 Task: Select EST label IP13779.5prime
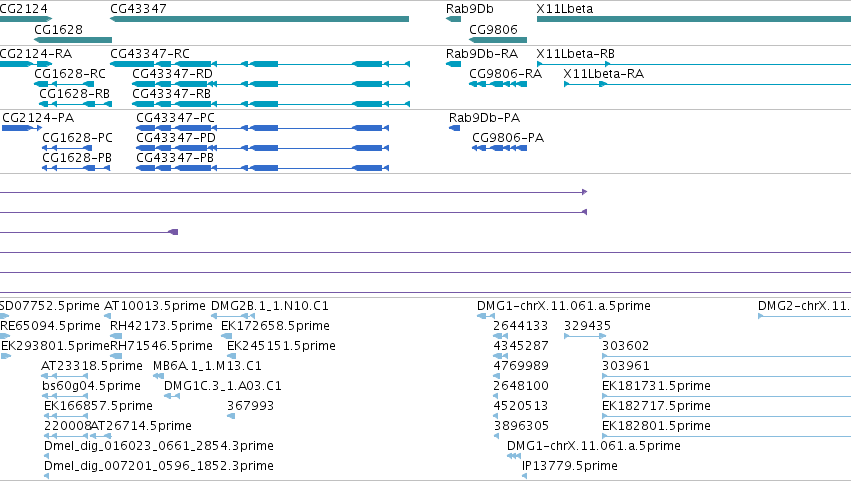(x=570, y=466)
